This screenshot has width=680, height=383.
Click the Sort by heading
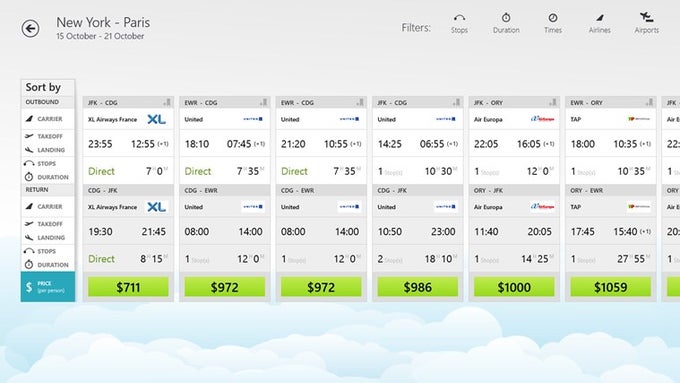click(x=43, y=87)
